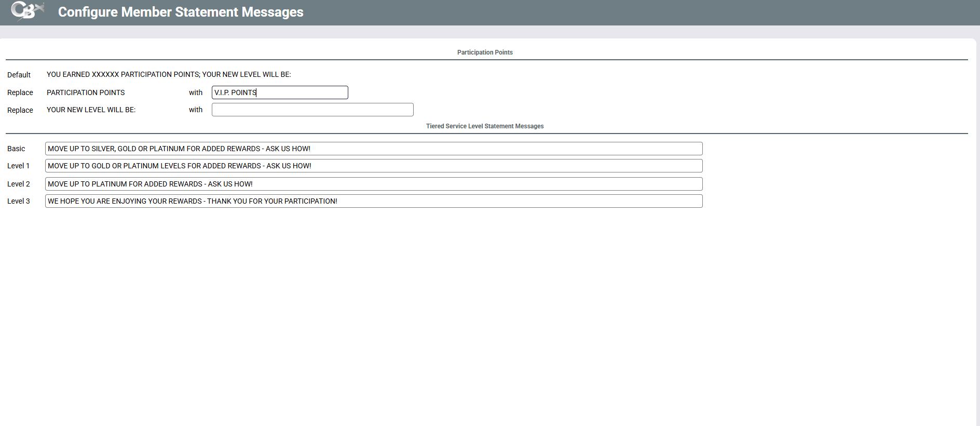This screenshot has height=426, width=980.
Task: Edit the Level 1 statement message field
Action: [x=374, y=166]
